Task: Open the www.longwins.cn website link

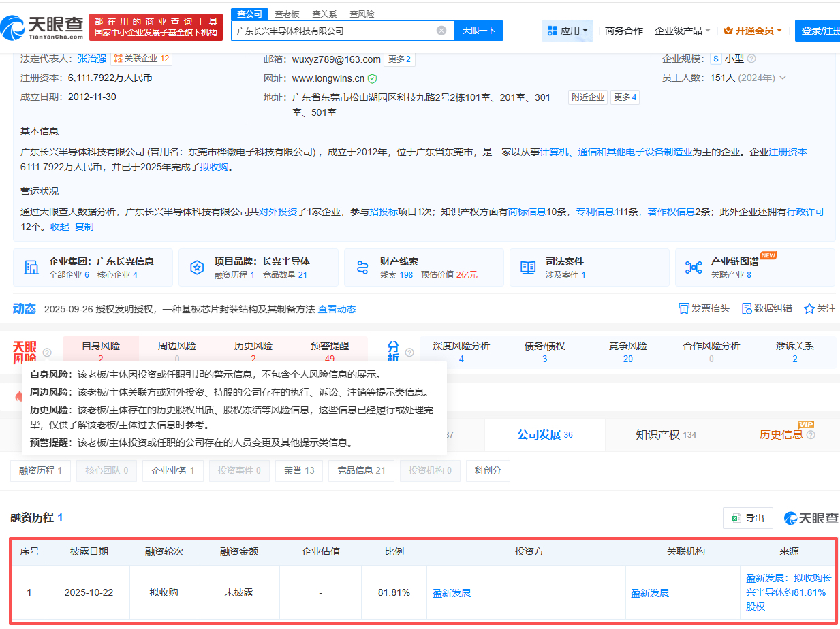Action: (328, 78)
